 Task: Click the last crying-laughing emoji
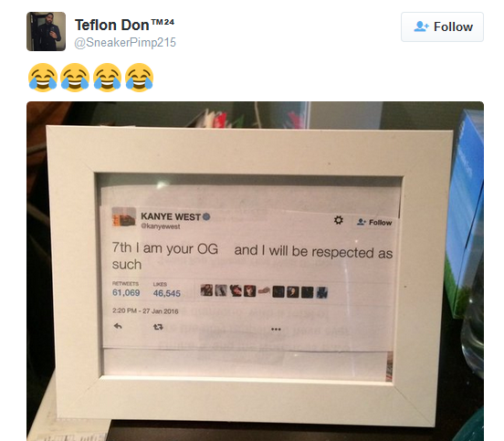[x=139, y=78]
